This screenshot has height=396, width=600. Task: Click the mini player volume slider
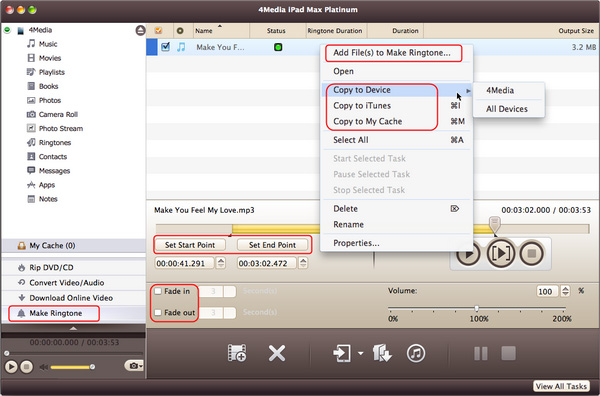tap(72, 367)
